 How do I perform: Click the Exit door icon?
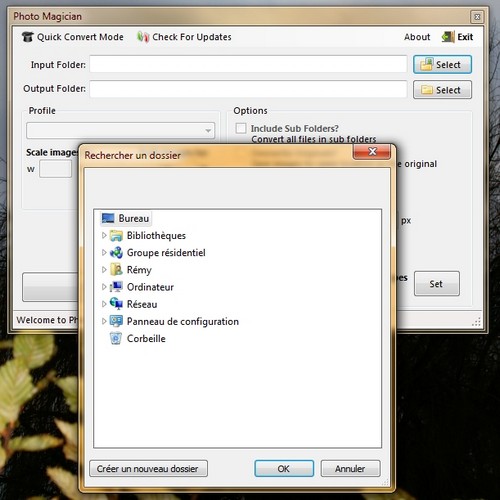448,37
